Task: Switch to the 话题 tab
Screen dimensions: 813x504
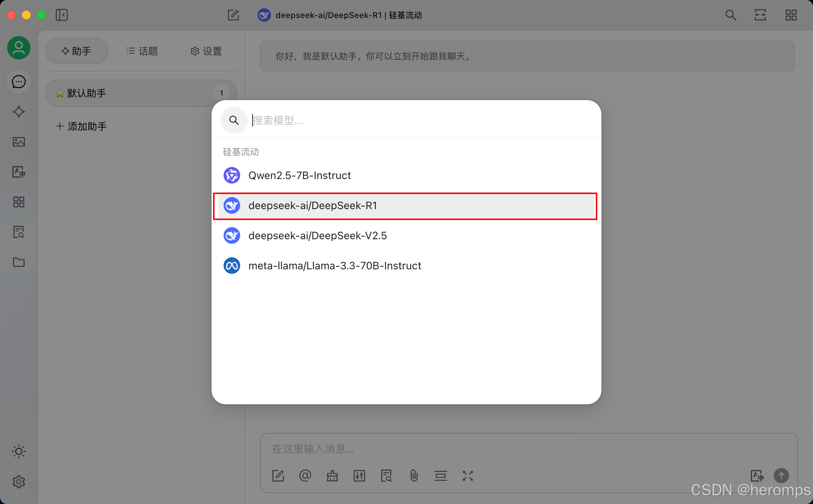Action: pos(142,51)
